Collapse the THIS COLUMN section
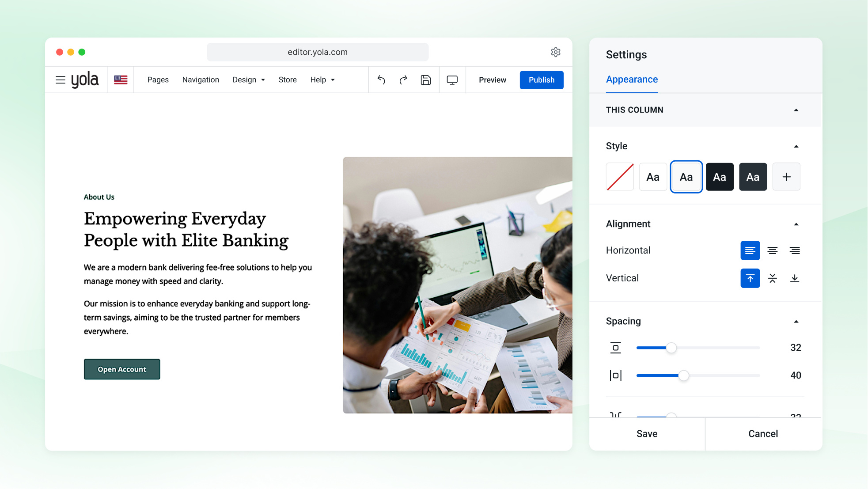The image size is (868, 489). coord(796,110)
